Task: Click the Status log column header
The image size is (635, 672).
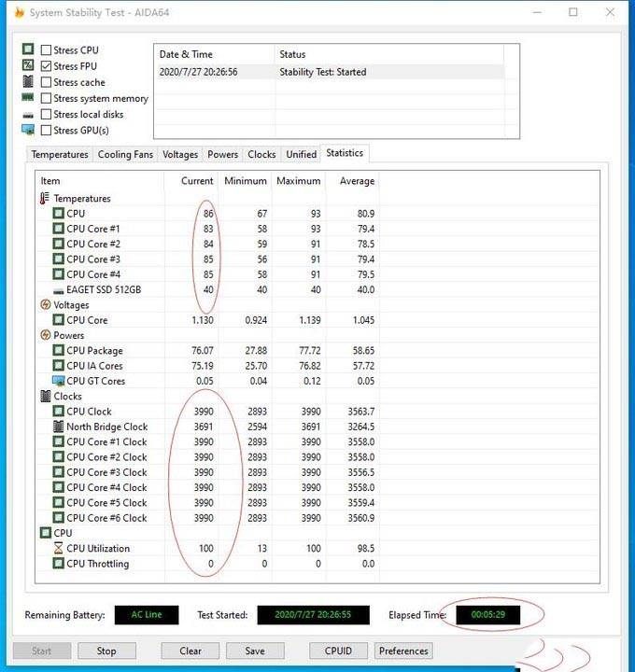Action: (389, 54)
